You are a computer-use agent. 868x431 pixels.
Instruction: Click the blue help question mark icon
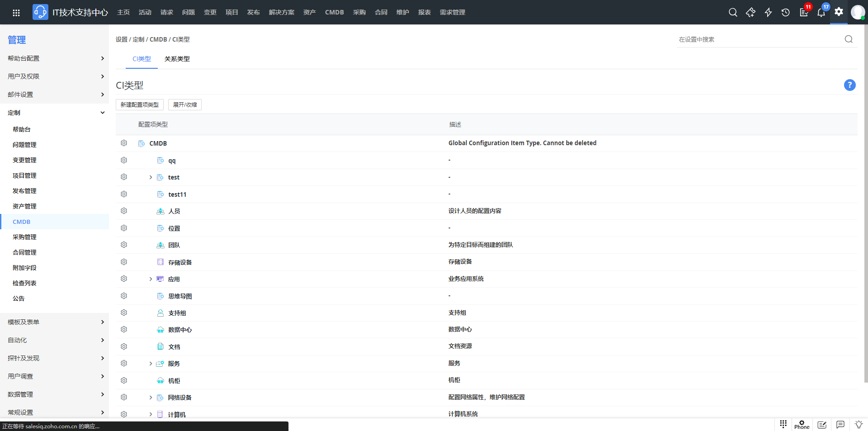(849, 85)
